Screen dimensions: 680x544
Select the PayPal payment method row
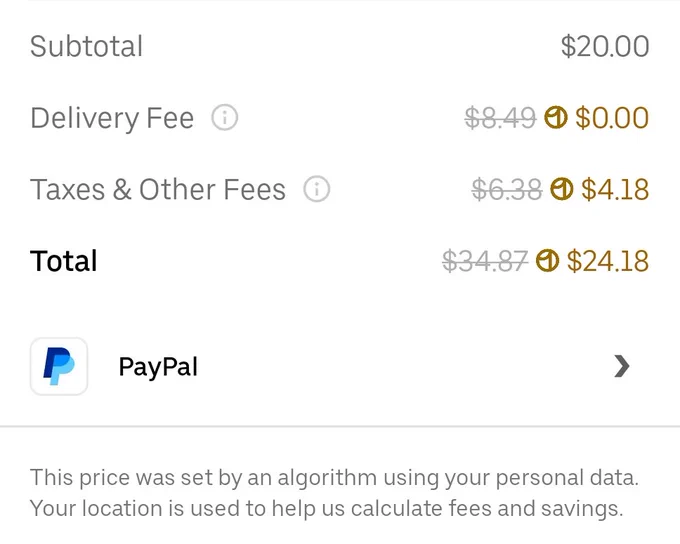(x=340, y=366)
